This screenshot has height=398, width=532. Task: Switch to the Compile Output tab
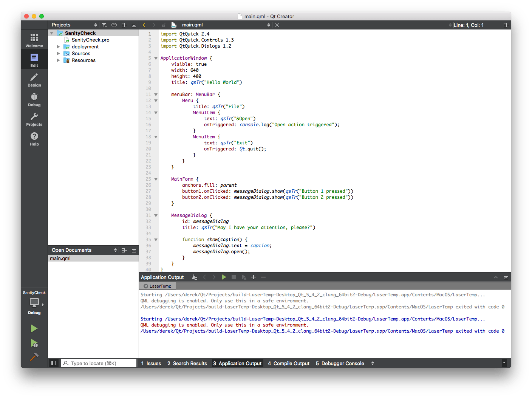click(288, 363)
